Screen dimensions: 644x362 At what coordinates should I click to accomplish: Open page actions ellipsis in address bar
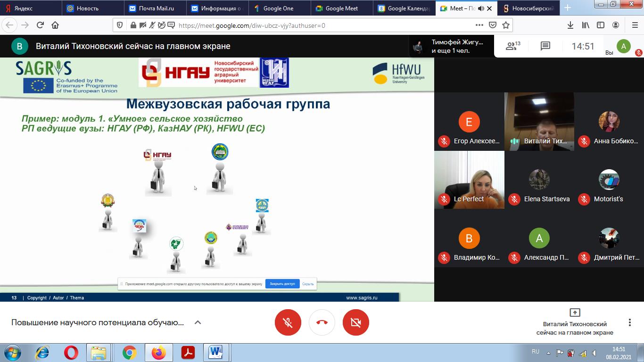pyautogui.click(x=479, y=25)
